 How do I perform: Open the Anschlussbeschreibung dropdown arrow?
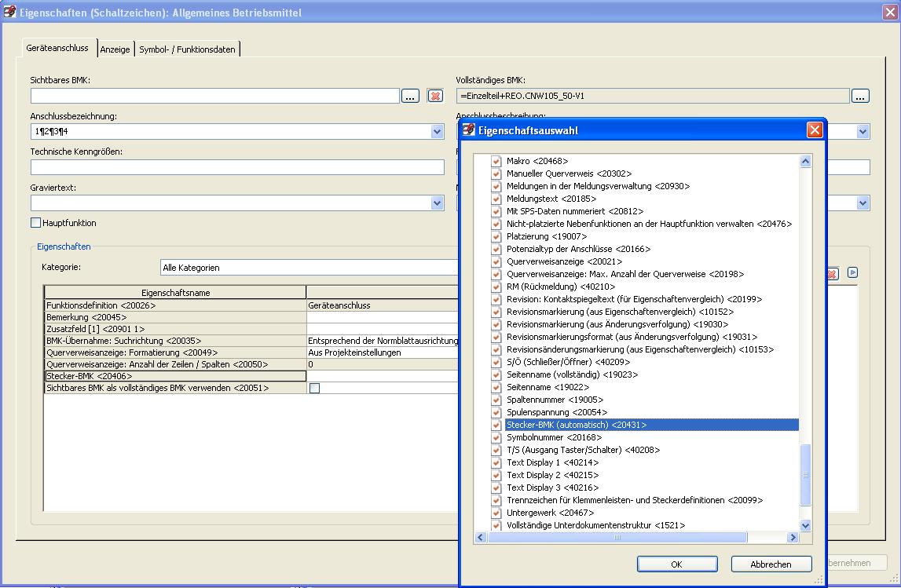coord(863,132)
